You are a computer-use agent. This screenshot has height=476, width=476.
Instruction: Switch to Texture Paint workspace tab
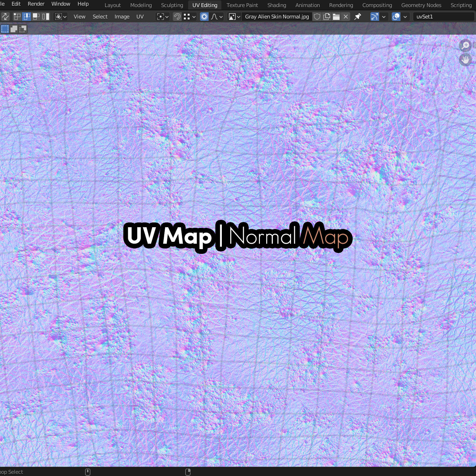(x=242, y=5)
